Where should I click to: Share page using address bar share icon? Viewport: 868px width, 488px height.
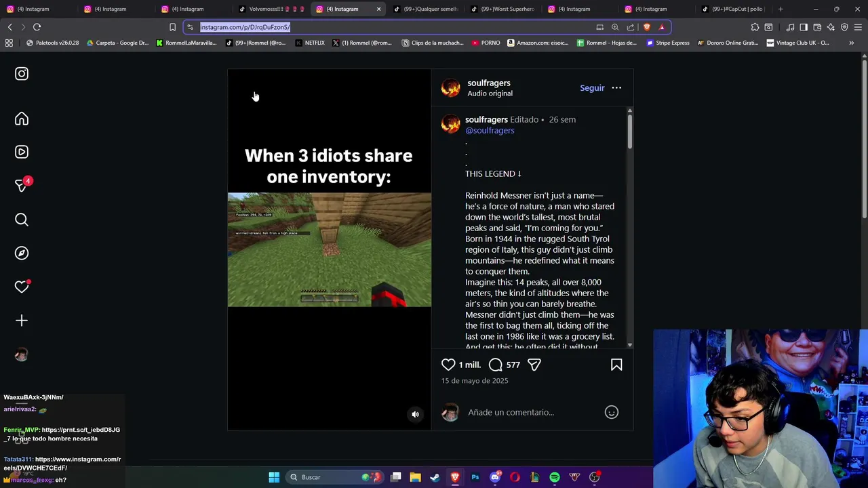(x=631, y=27)
